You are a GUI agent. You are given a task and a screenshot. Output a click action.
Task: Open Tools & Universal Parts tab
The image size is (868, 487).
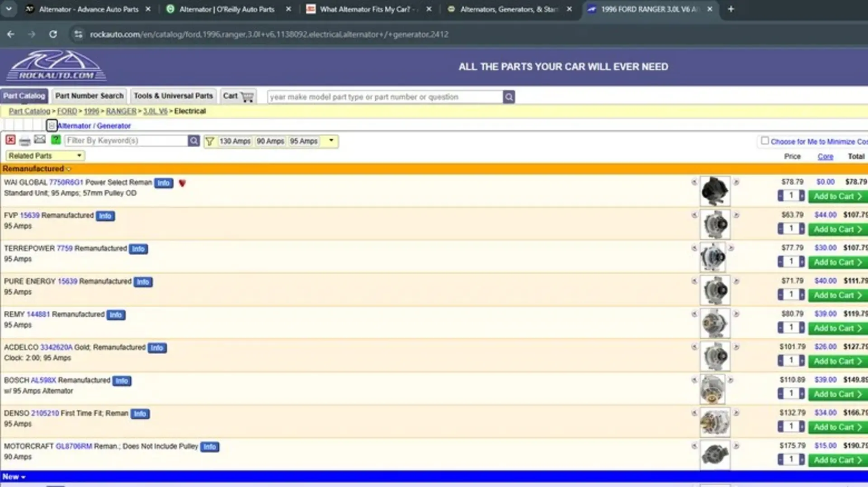tap(173, 96)
